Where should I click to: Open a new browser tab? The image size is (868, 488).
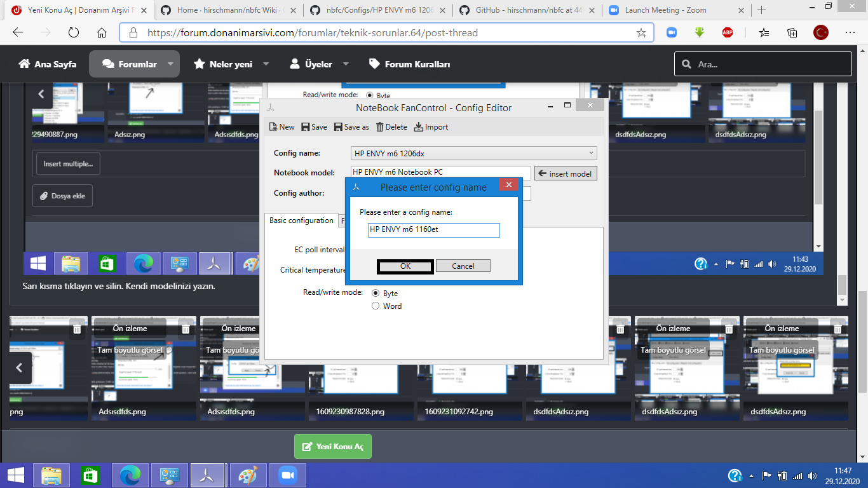762,10
